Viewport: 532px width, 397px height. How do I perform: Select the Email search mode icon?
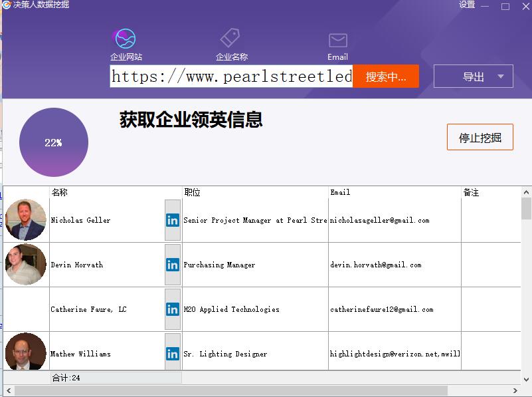[x=337, y=39]
